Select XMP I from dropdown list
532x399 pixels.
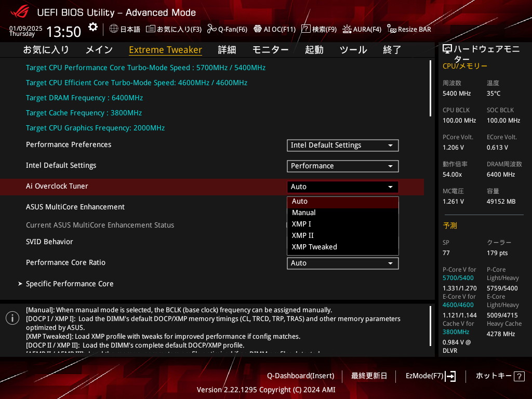[302, 224]
